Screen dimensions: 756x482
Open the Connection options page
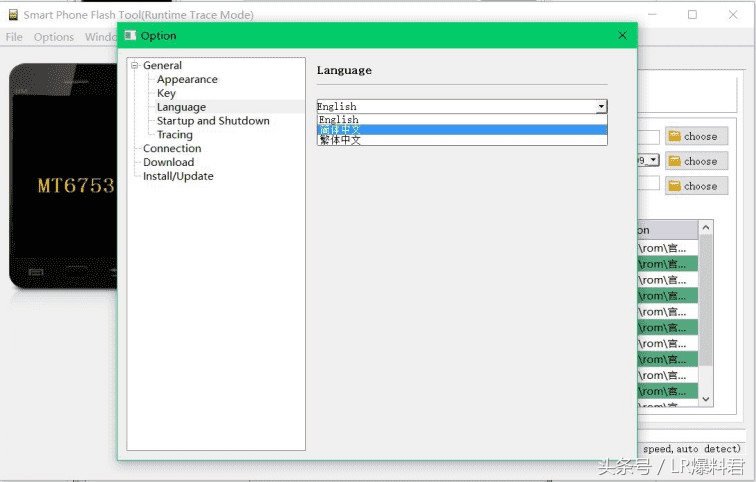coord(172,148)
